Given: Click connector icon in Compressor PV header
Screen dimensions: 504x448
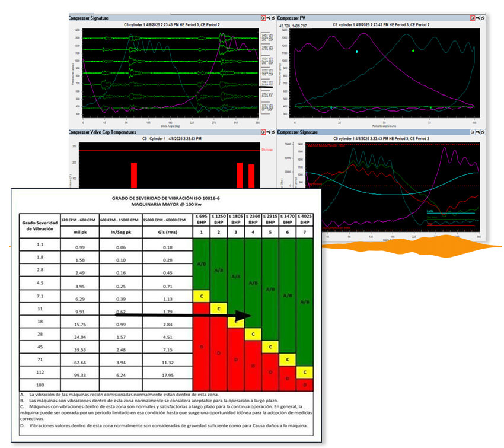Looking at the screenshot, I should click(x=479, y=18).
